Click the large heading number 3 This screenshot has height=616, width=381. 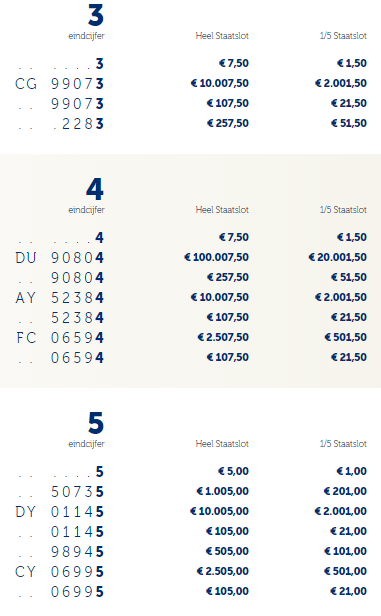(x=96, y=15)
